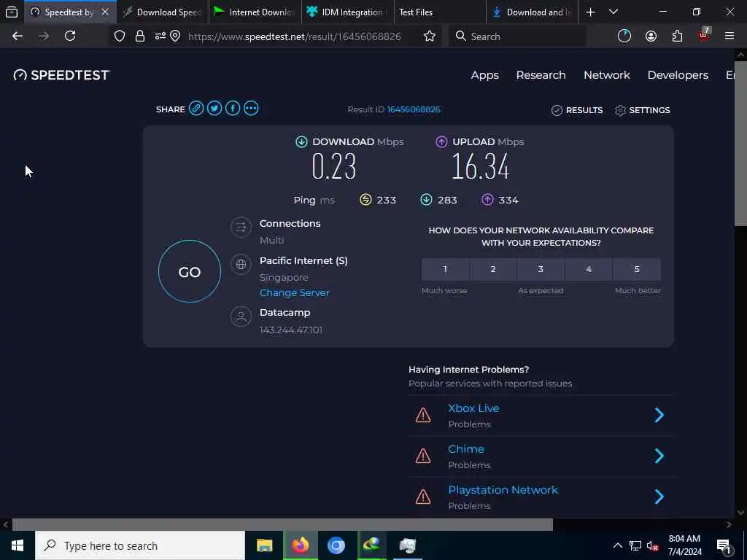Click the Change Server link

[x=295, y=293]
